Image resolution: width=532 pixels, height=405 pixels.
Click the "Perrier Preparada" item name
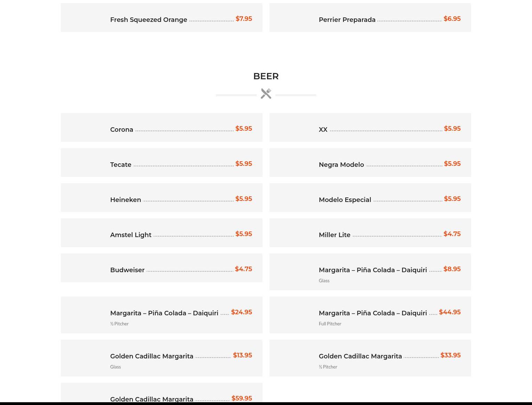(x=347, y=20)
